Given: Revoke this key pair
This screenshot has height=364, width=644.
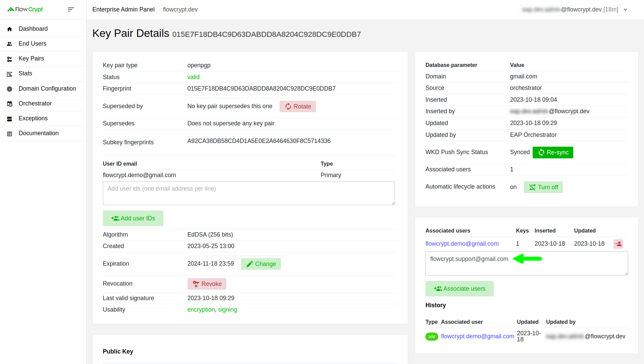Looking at the screenshot, I should point(207,284).
